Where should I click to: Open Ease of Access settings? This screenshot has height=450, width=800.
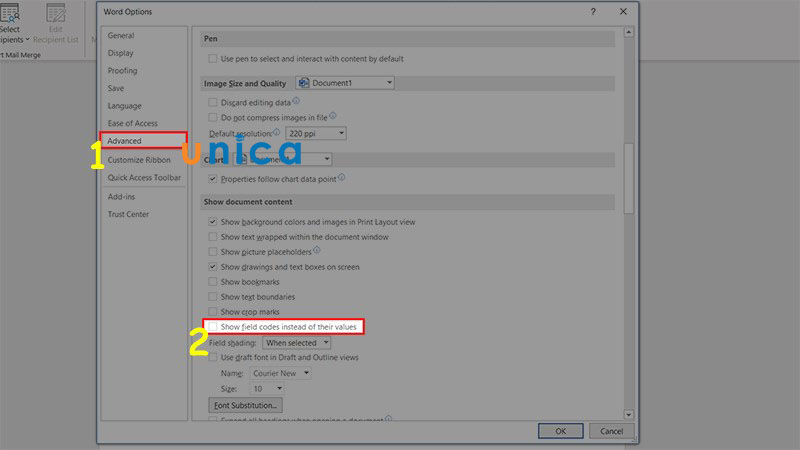point(133,123)
